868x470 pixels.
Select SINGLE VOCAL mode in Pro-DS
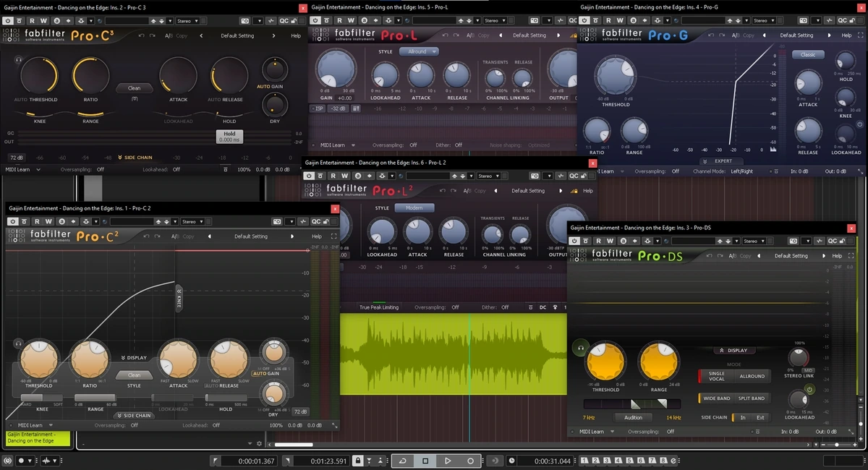(716, 376)
